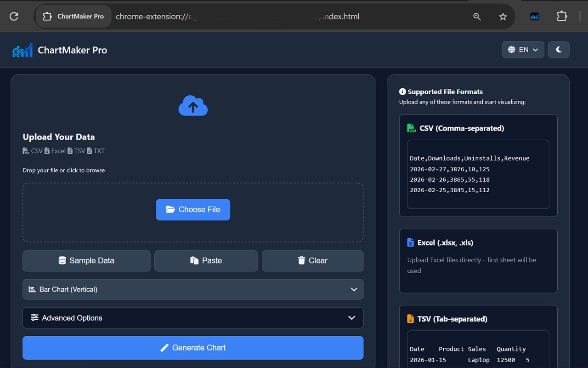
Task: Click the small TXT icon under Upload Your Data
Action: coord(90,151)
